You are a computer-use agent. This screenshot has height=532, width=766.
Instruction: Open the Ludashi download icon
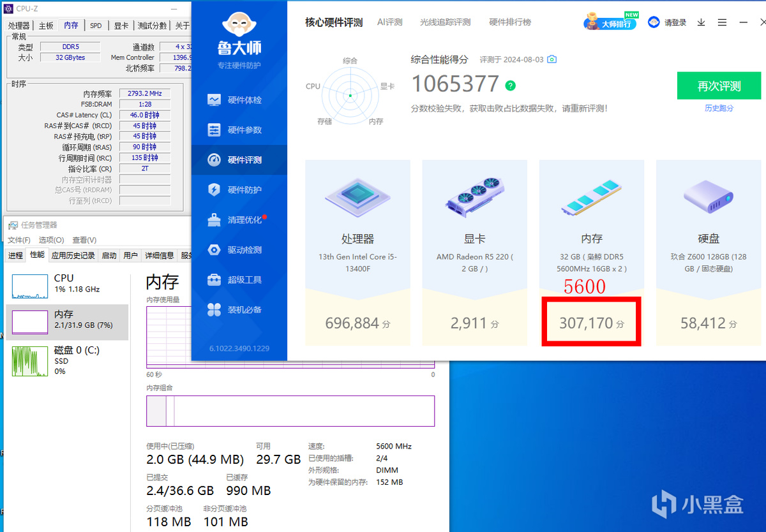tap(701, 22)
